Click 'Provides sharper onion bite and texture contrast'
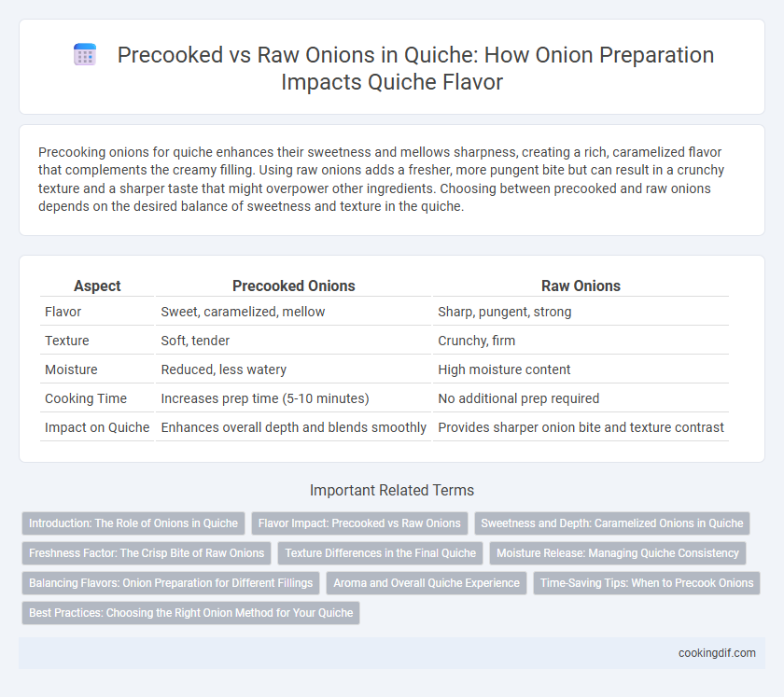The height and width of the screenshot is (697, 784). 581,427
